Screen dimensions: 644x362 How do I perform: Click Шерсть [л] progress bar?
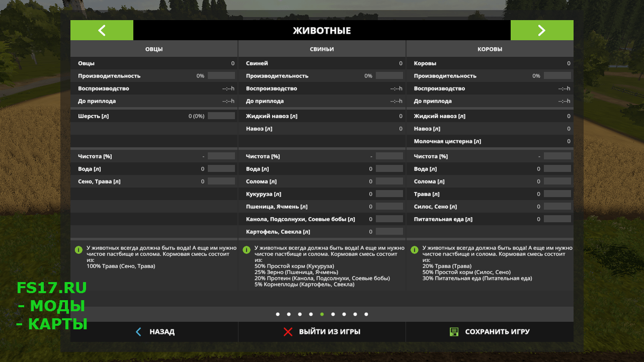tap(221, 116)
